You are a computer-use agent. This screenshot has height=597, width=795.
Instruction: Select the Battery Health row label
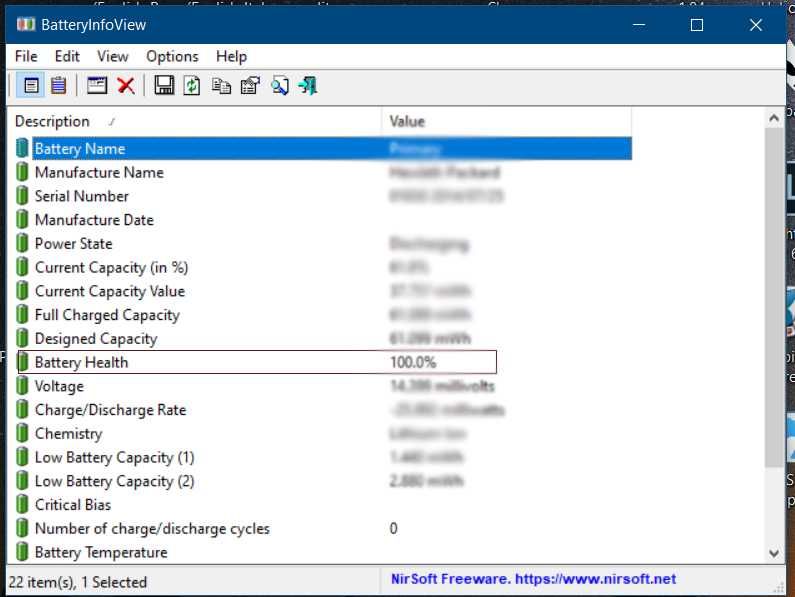pos(81,362)
